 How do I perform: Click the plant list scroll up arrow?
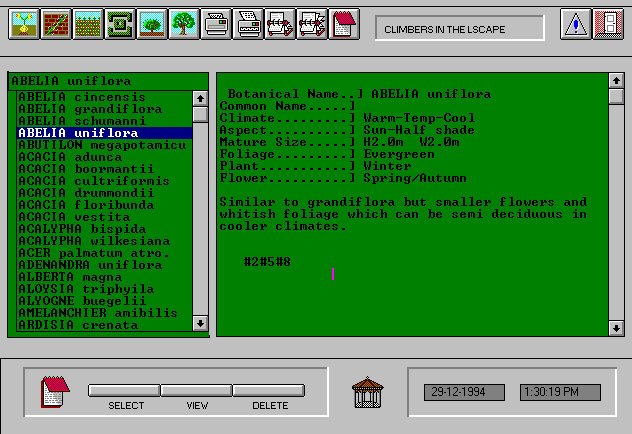(200, 98)
